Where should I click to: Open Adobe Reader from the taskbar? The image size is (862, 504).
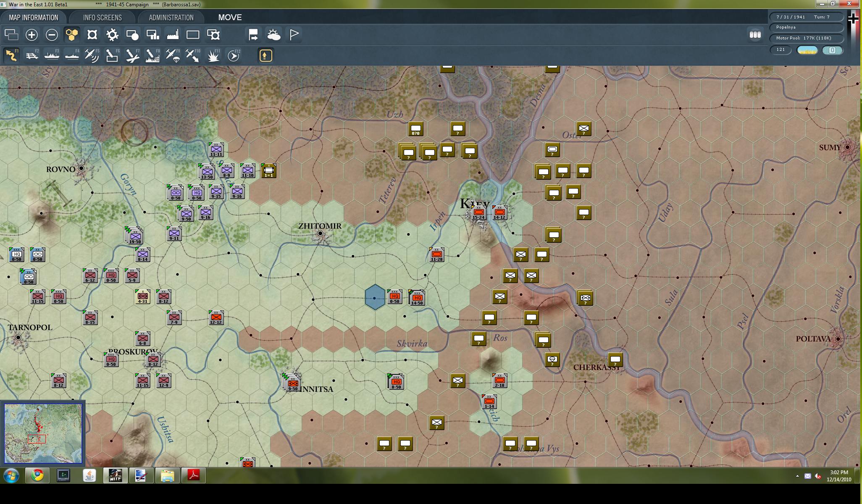[194, 475]
